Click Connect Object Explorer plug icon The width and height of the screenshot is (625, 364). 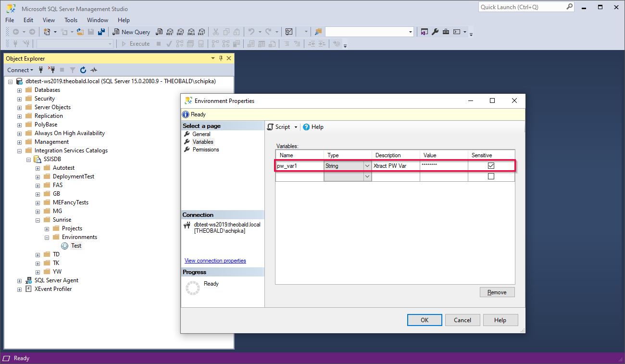[x=41, y=70]
